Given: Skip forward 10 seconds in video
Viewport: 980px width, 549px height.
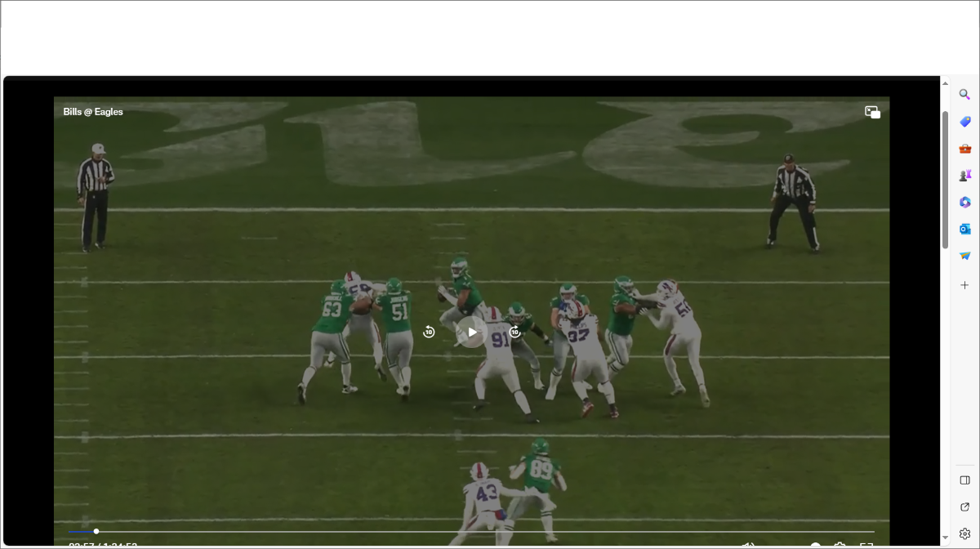Looking at the screenshot, I should click(x=514, y=332).
